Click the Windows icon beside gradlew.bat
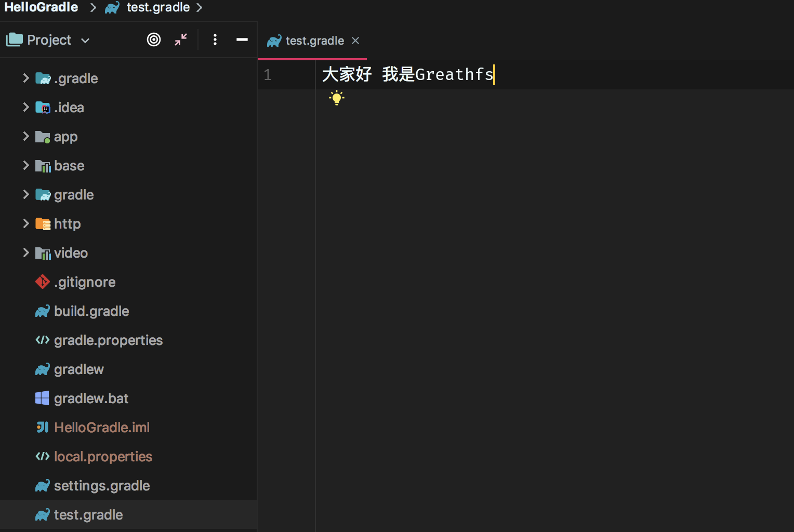The image size is (794, 532). click(42, 398)
